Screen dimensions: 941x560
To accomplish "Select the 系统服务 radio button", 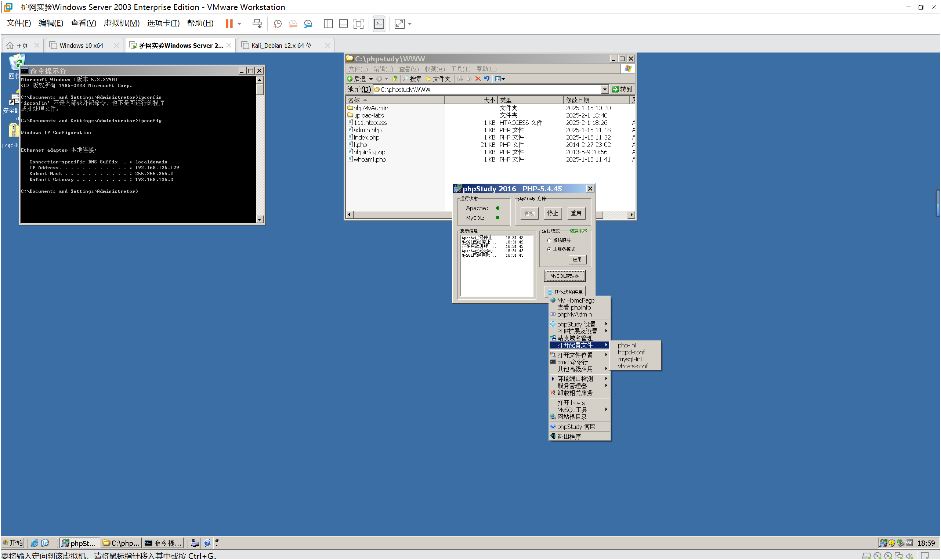I will (549, 241).
